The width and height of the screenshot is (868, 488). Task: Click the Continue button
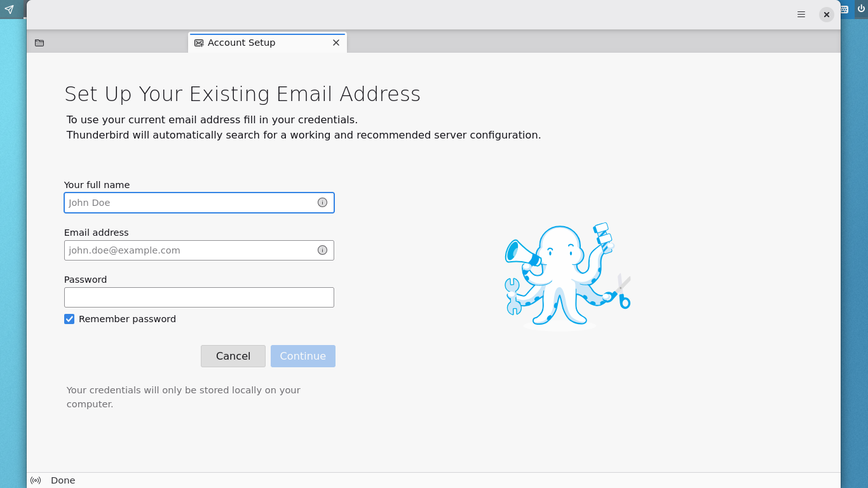coord(303,356)
